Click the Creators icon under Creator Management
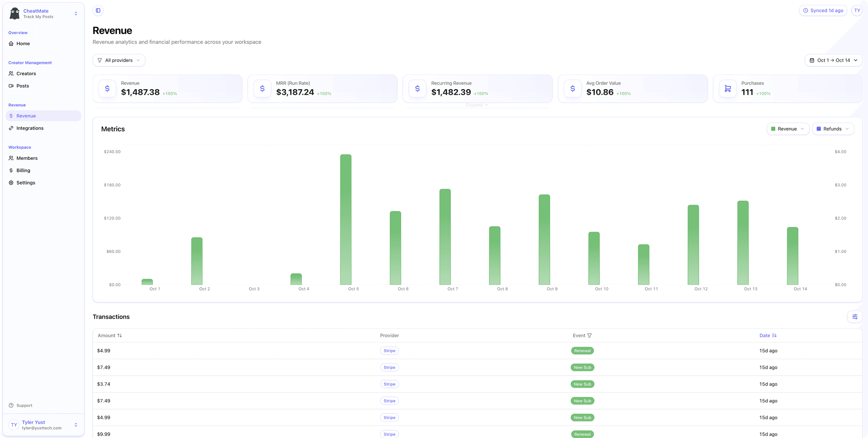Viewport: 868px width, 438px height. coord(11,73)
